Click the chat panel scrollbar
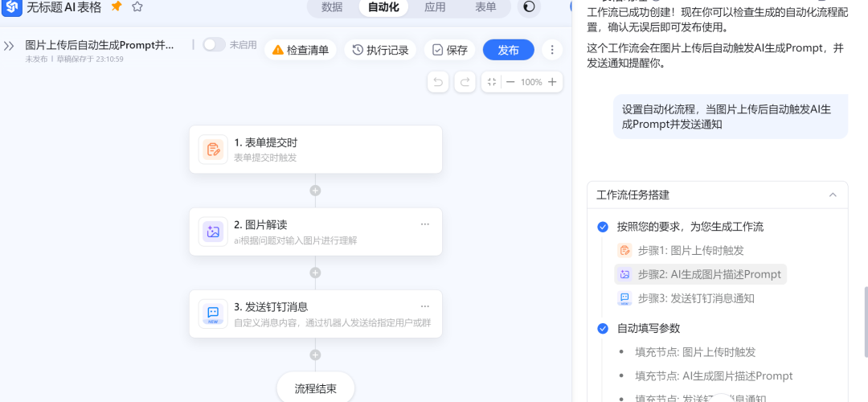The height and width of the screenshot is (402, 868). (866, 321)
